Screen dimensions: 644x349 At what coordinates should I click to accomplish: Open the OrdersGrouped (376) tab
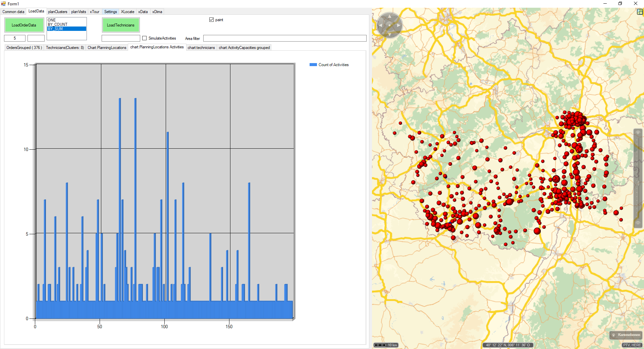pos(24,48)
